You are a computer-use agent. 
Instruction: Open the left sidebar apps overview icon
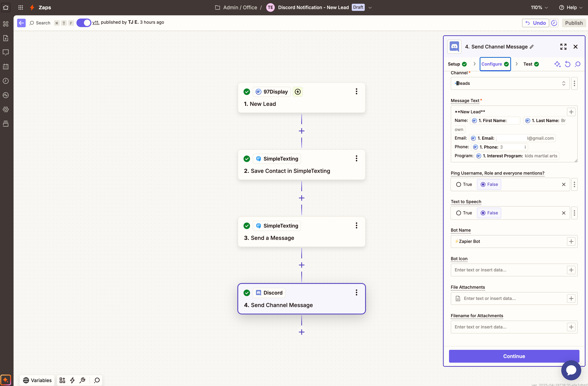pos(6,24)
